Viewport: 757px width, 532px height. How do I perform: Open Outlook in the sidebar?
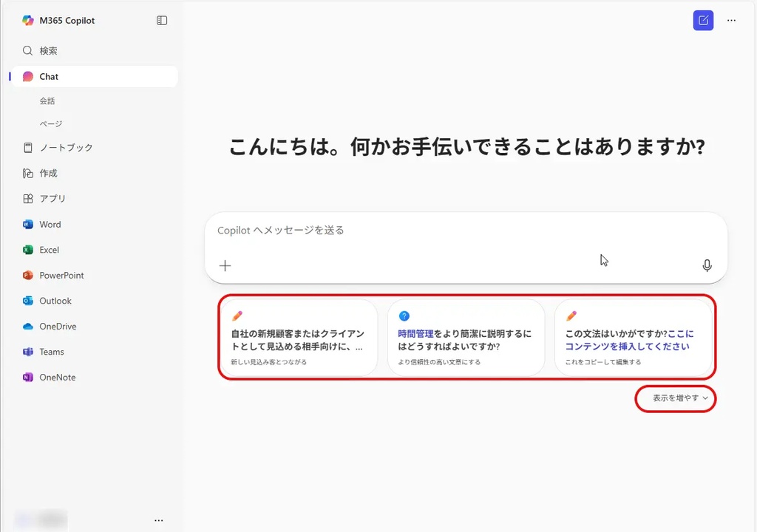[x=55, y=301]
